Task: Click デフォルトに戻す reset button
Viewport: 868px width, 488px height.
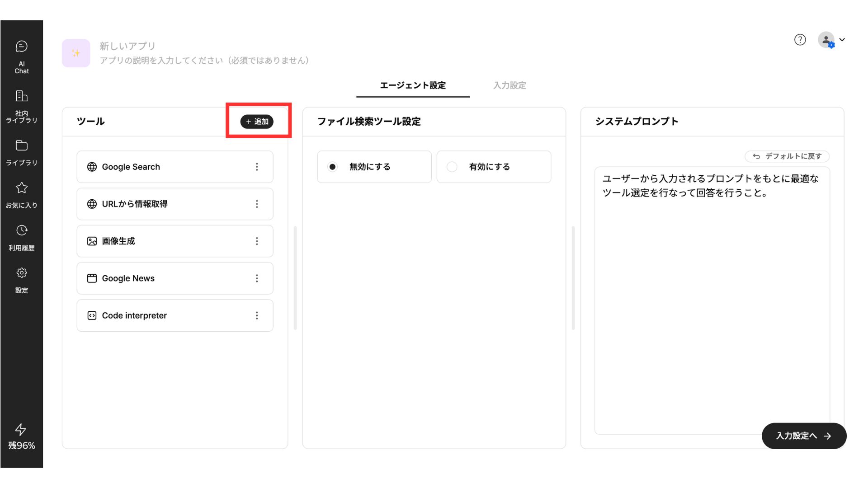Action: 787,156
